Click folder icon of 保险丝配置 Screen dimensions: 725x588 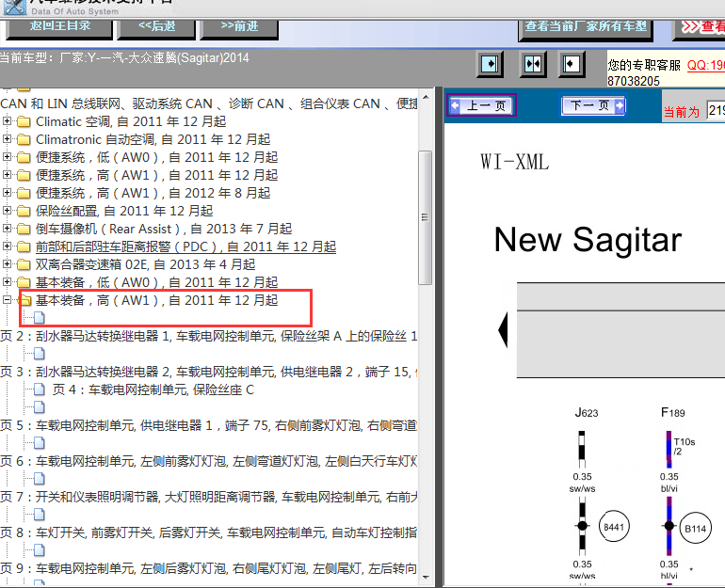(24, 211)
